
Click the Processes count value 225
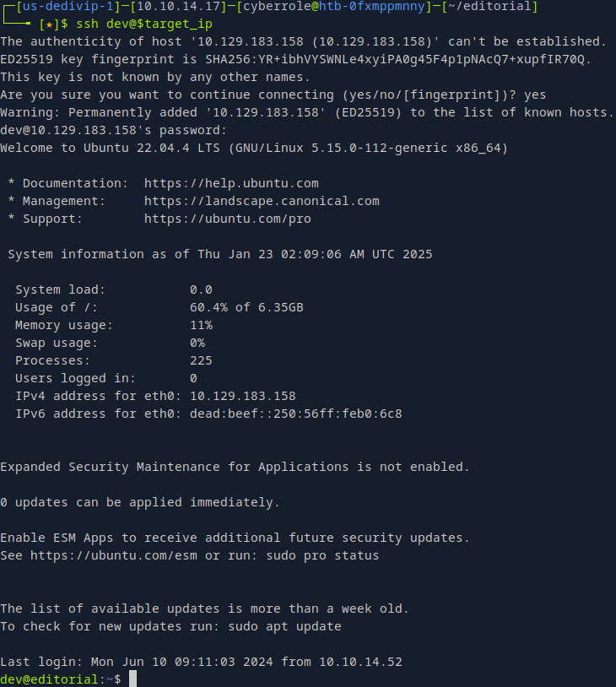coord(201,360)
